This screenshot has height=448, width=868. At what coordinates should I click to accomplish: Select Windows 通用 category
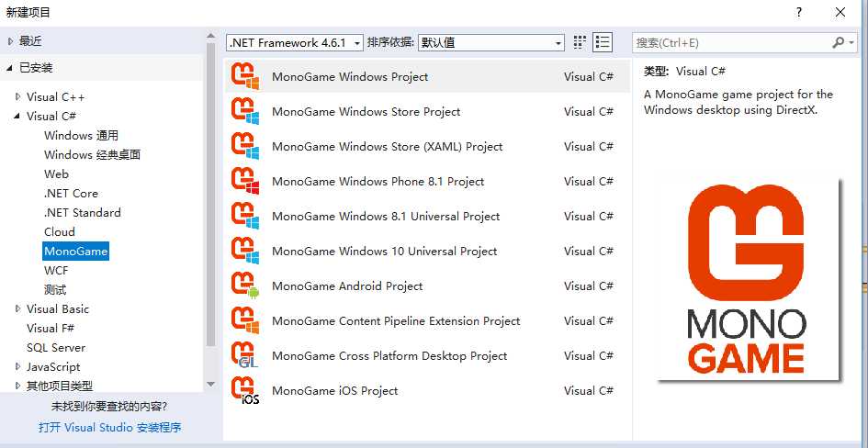click(x=82, y=136)
